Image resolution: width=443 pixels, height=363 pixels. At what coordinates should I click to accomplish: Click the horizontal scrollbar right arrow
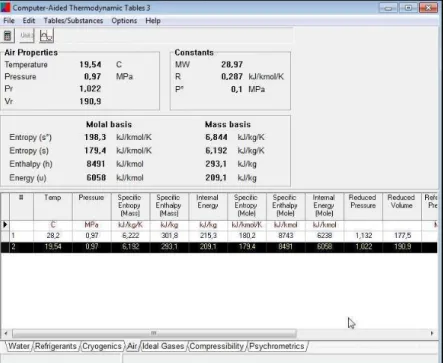pyautogui.click(x=432, y=333)
